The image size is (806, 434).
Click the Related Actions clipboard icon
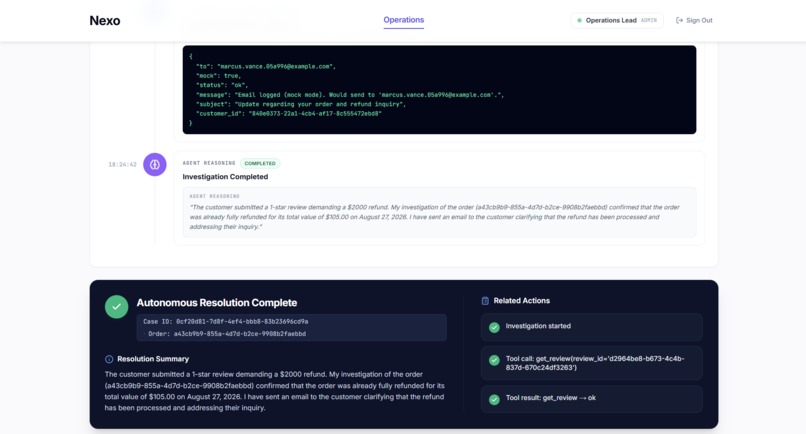485,301
